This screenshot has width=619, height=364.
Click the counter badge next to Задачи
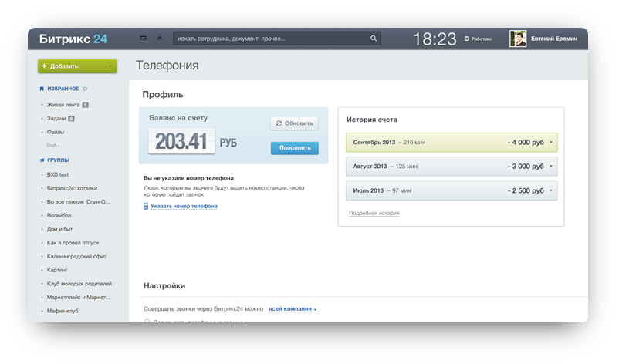point(72,118)
